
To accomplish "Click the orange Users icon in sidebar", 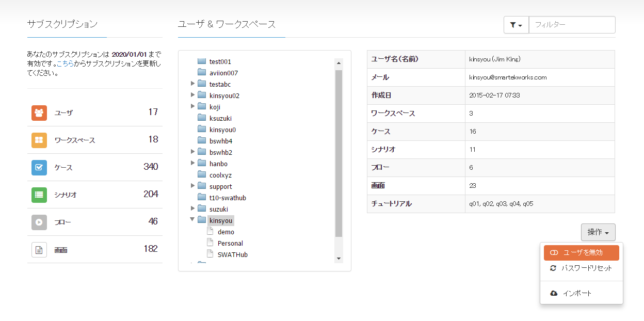I will click(39, 113).
